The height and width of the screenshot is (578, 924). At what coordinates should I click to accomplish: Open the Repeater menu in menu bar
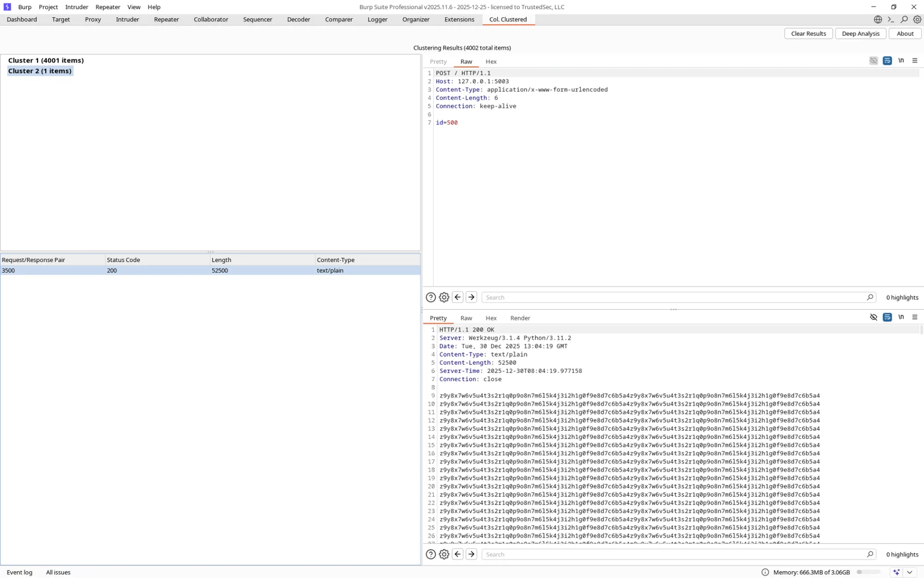pyautogui.click(x=107, y=7)
